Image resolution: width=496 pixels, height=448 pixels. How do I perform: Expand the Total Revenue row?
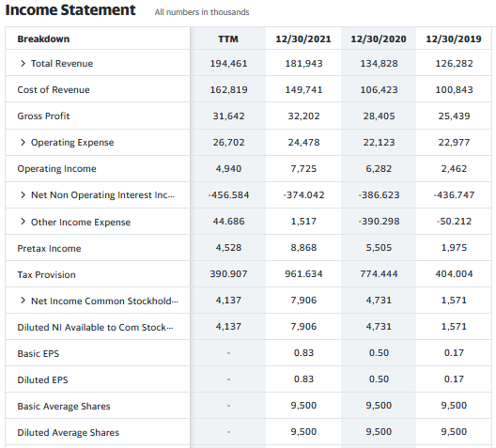click(x=23, y=63)
